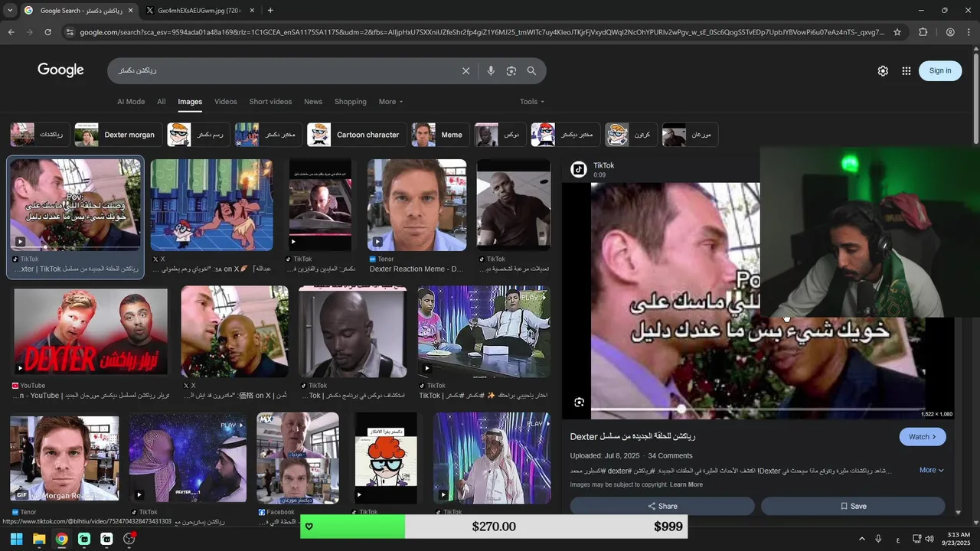Image resolution: width=980 pixels, height=551 pixels.
Task: Click the search query input field
Action: pyautogui.click(x=283, y=70)
